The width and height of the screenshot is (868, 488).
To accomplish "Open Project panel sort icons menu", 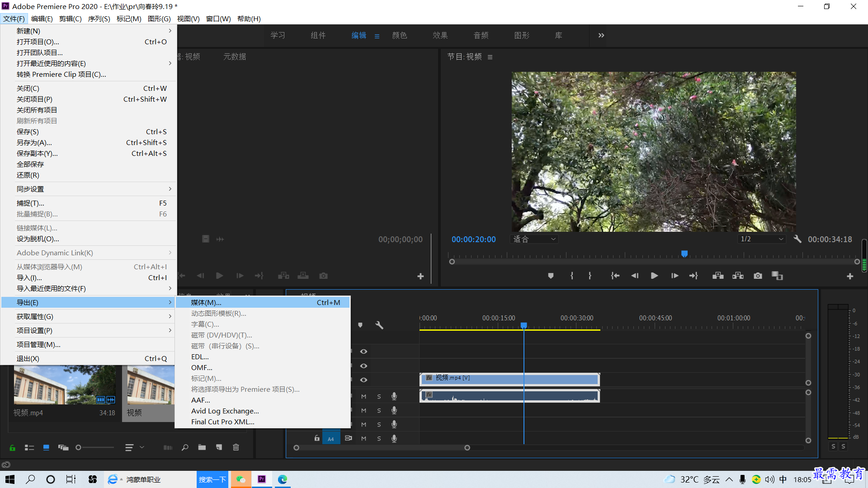I will coord(134,447).
